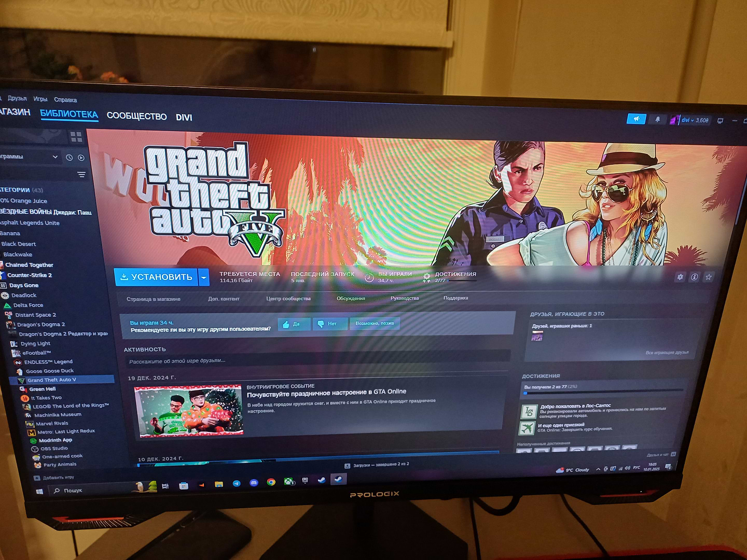Screen dimensions: 747x560
Task: Select It Takes Two in library list
Action: coord(46,398)
